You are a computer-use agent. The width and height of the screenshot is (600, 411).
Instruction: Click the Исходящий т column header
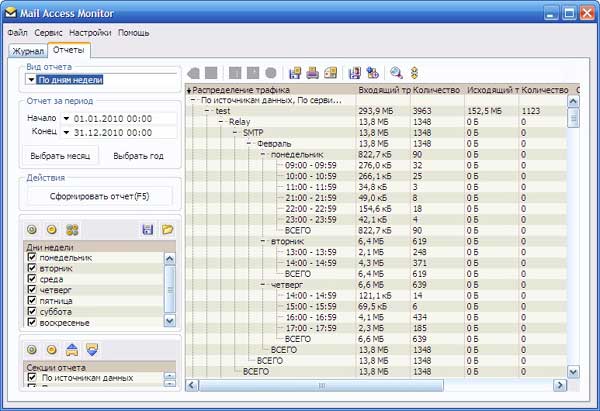(x=492, y=90)
